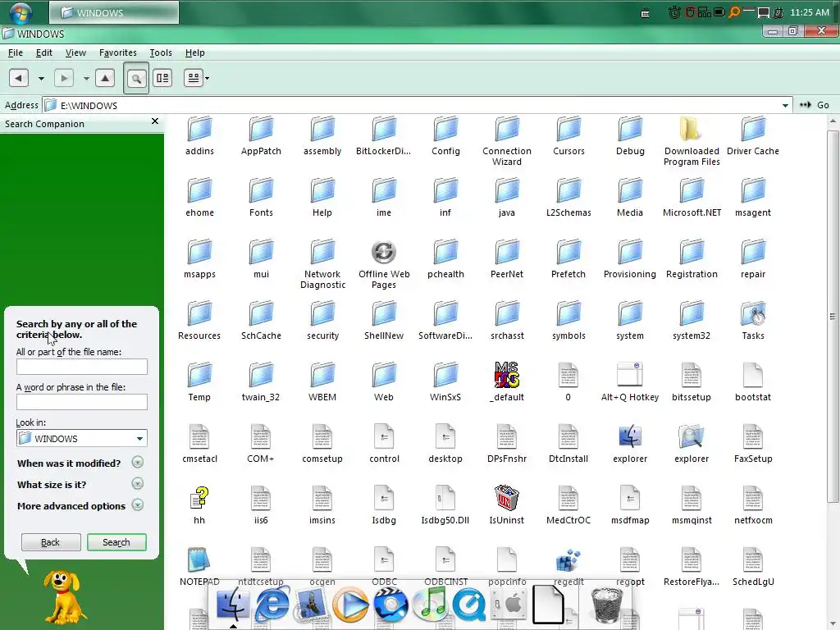The width and height of the screenshot is (840, 630).
Task: Open the iTunes music note dock icon
Action: 430,605
